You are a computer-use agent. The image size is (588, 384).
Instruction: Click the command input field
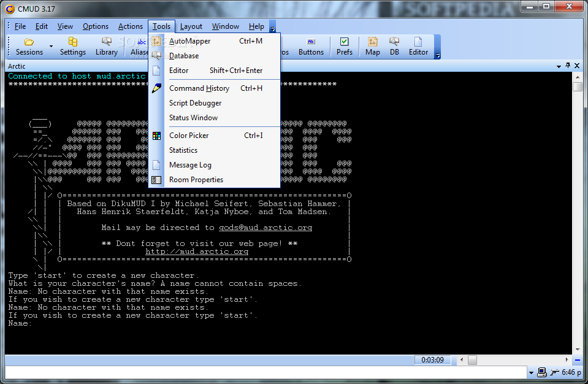[x=265, y=372]
